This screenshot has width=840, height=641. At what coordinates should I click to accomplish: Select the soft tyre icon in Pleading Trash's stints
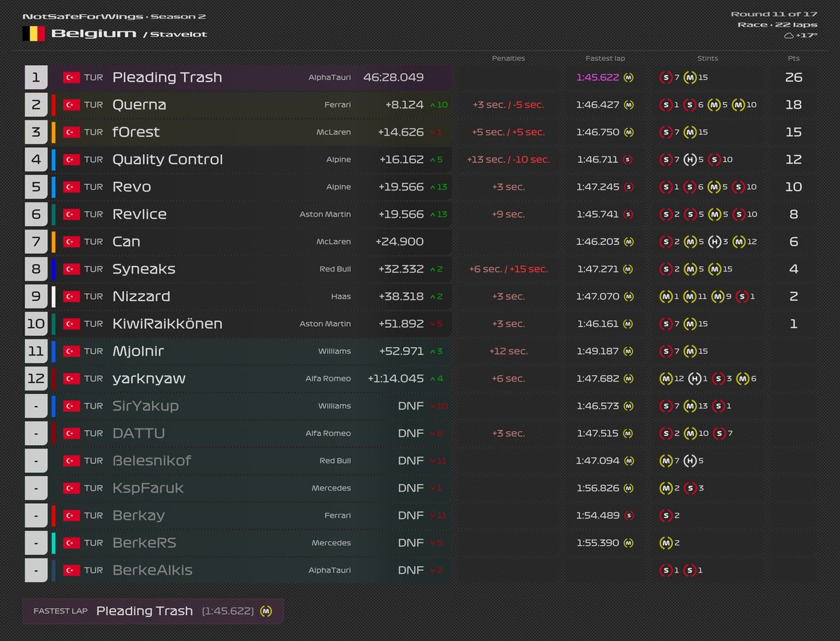click(x=665, y=78)
